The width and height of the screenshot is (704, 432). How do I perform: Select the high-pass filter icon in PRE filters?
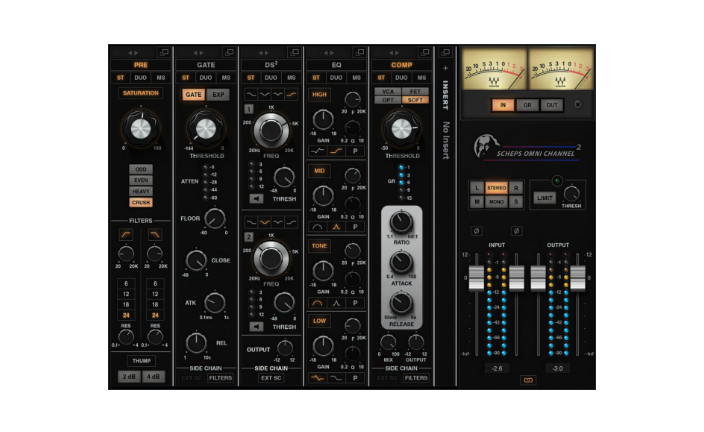(126, 234)
